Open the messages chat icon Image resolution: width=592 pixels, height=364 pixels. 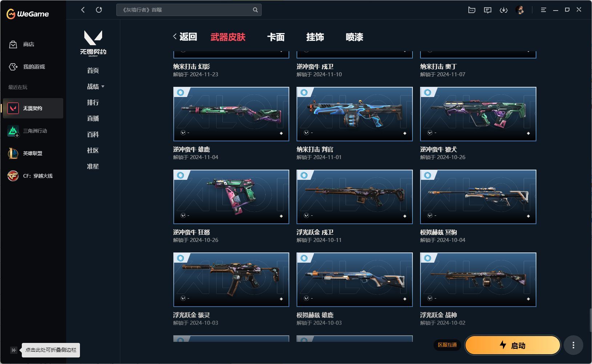pos(488,10)
